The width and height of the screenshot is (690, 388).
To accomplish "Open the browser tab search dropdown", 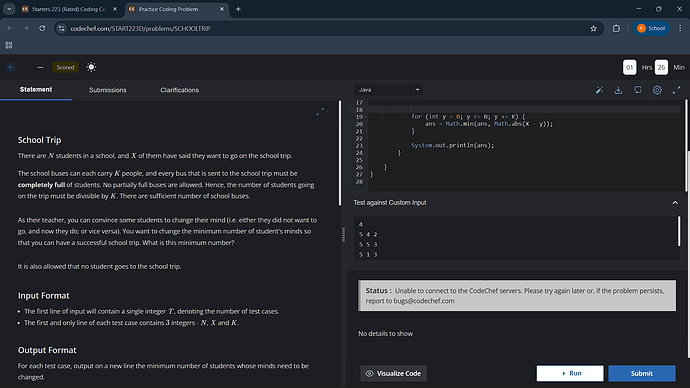I will (x=9, y=9).
